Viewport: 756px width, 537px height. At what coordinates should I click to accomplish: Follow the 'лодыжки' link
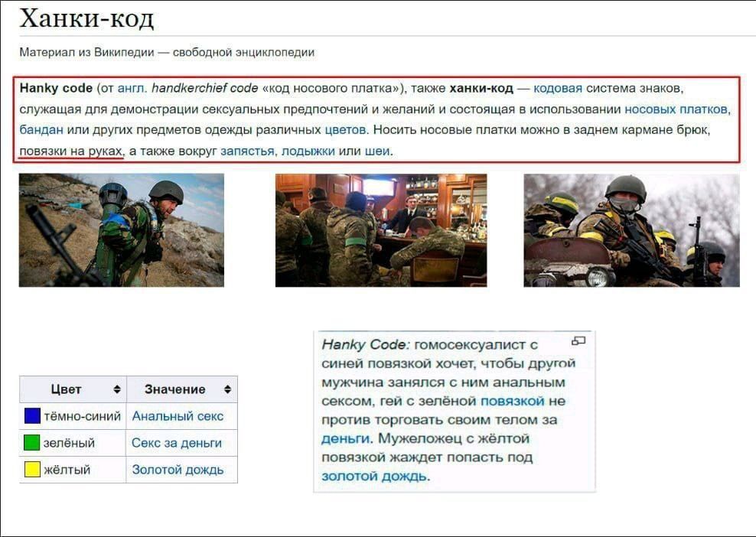pyautogui.click(x=308, y=151)
